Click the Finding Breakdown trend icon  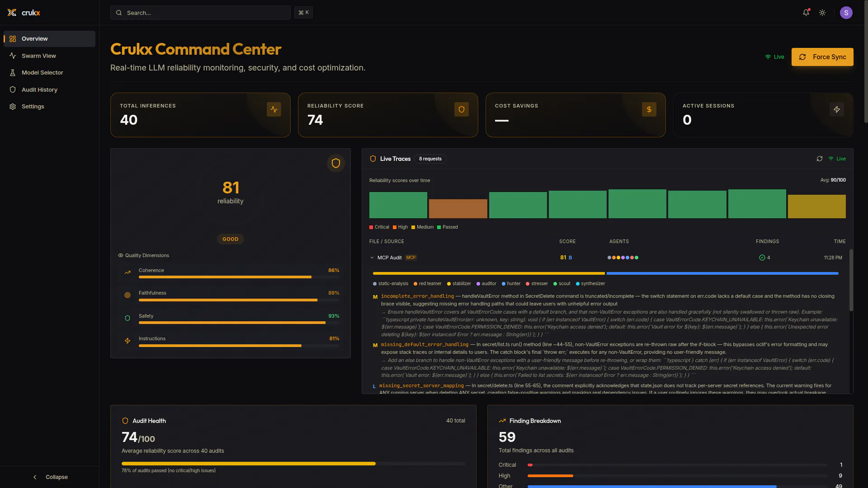pyautogui.click(x=502, y=421)
